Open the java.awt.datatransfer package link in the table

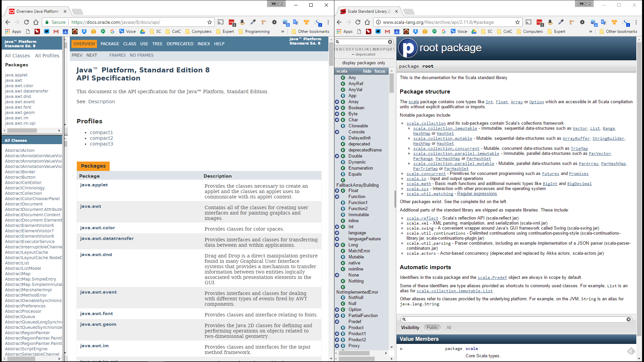click(107, 238)
